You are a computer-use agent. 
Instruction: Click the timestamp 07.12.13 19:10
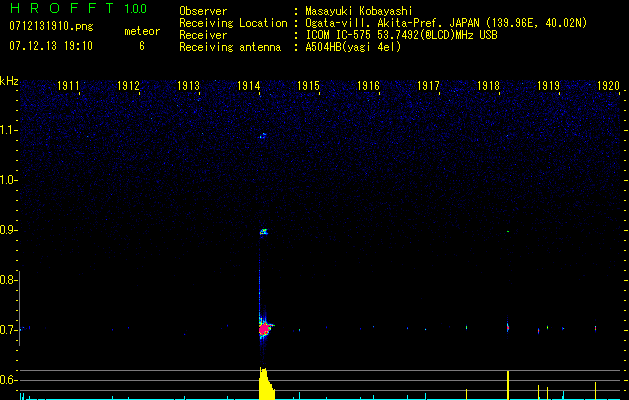(x=50, y=46)
